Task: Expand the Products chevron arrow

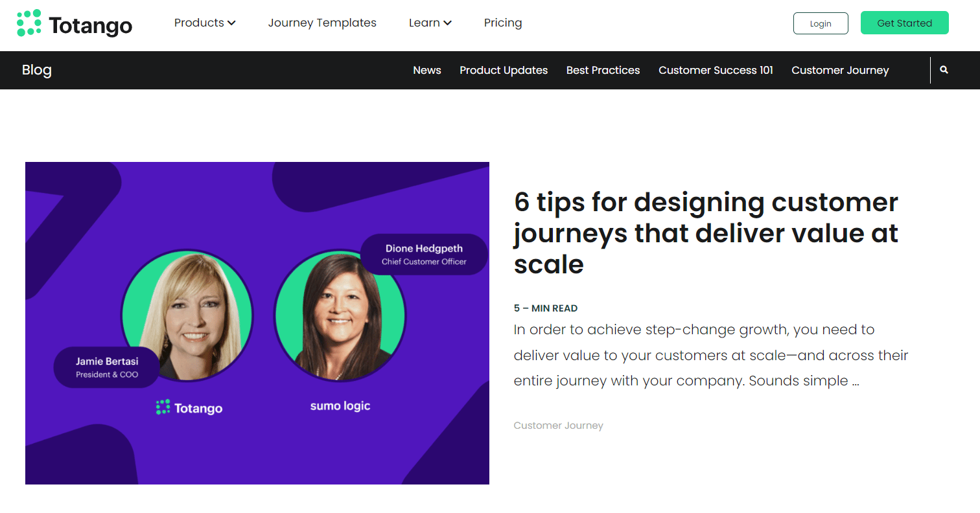Action: click(232, 23)
